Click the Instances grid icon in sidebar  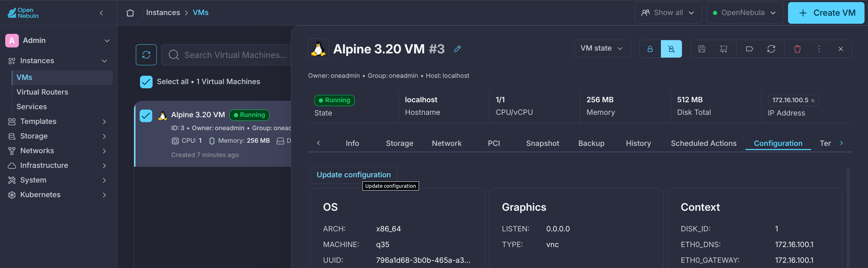12,61
